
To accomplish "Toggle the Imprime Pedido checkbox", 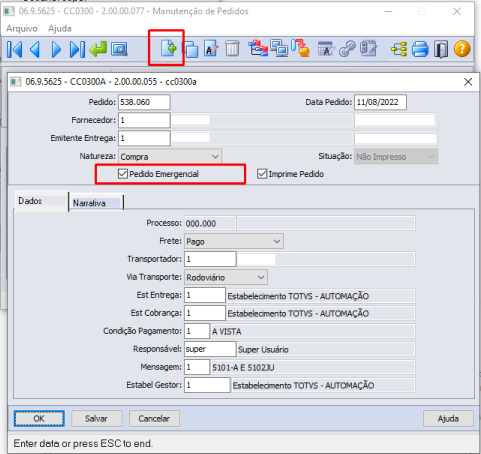I will [x=262, y=174].
